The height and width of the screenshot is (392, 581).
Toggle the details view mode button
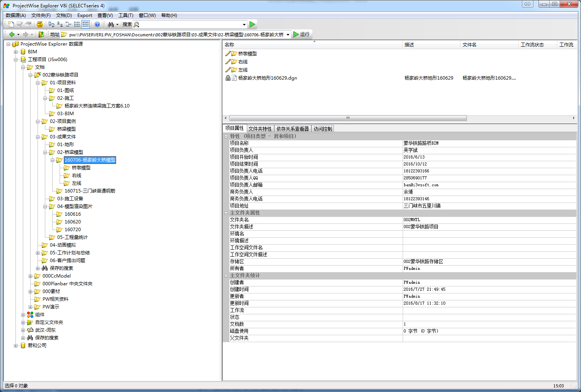tap(85, 24)
